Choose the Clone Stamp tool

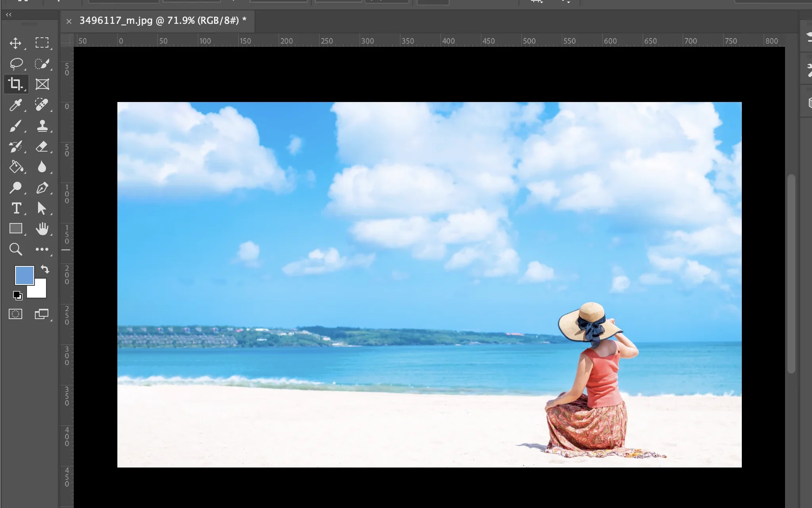point(42,126)
